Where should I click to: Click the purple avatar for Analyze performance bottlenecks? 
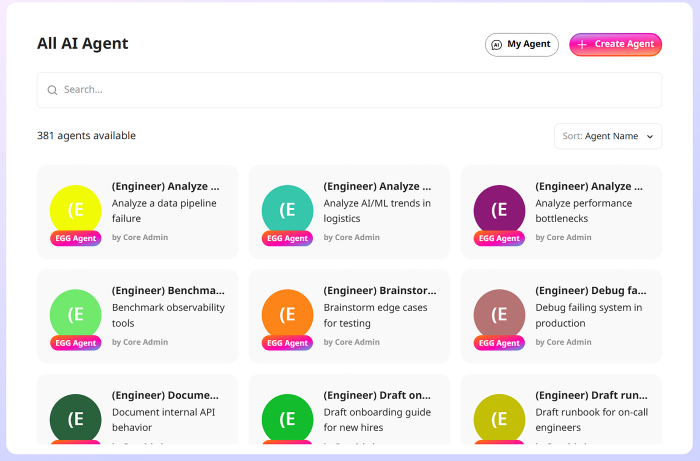(x=500, y=208)
